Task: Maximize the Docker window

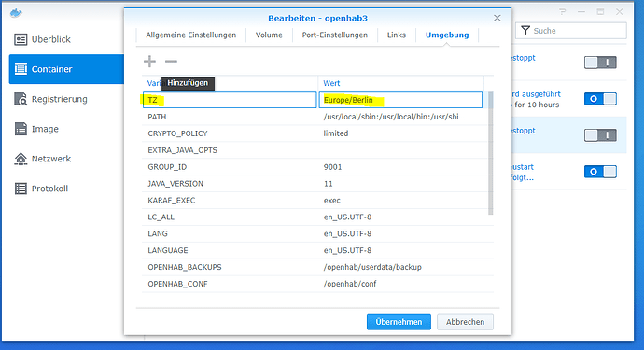Action: click(600, 12)
